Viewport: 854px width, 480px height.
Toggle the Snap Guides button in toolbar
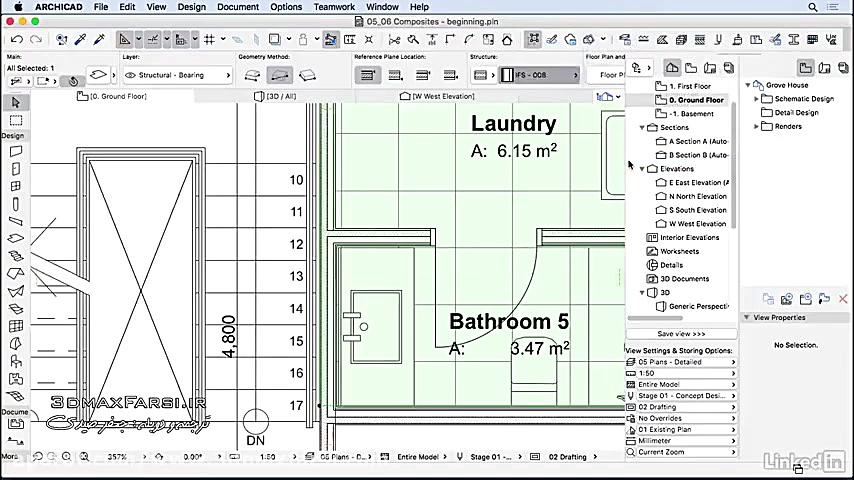153,39
